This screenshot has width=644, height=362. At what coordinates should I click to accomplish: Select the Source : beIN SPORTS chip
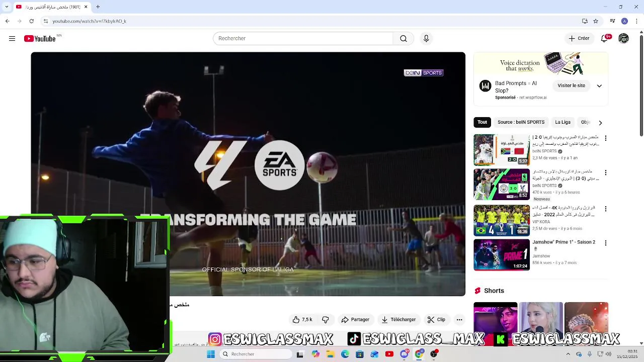(x=521, y=122)
